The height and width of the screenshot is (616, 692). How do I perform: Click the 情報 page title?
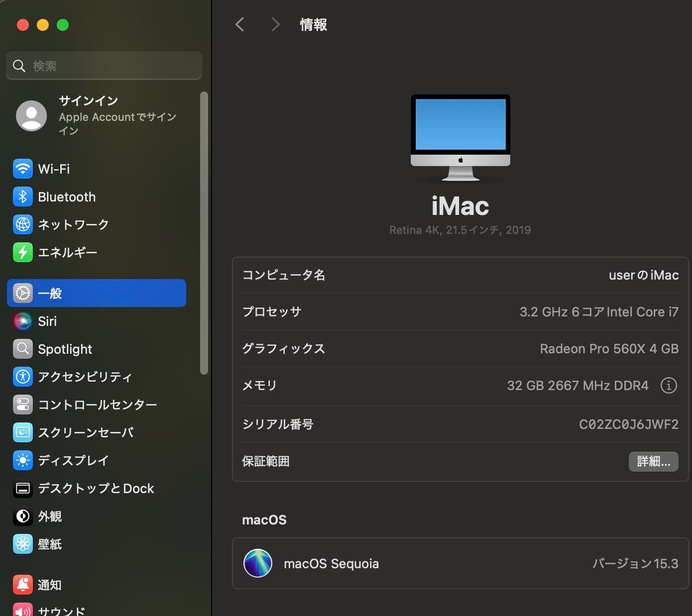pyautogui.click(x=314, y=24)
